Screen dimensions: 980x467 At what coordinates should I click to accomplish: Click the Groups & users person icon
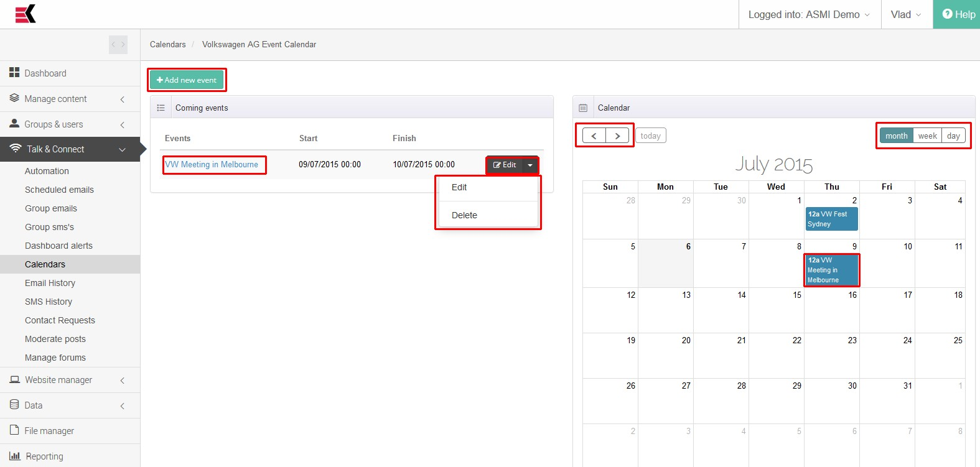click(x=14, y=124)
